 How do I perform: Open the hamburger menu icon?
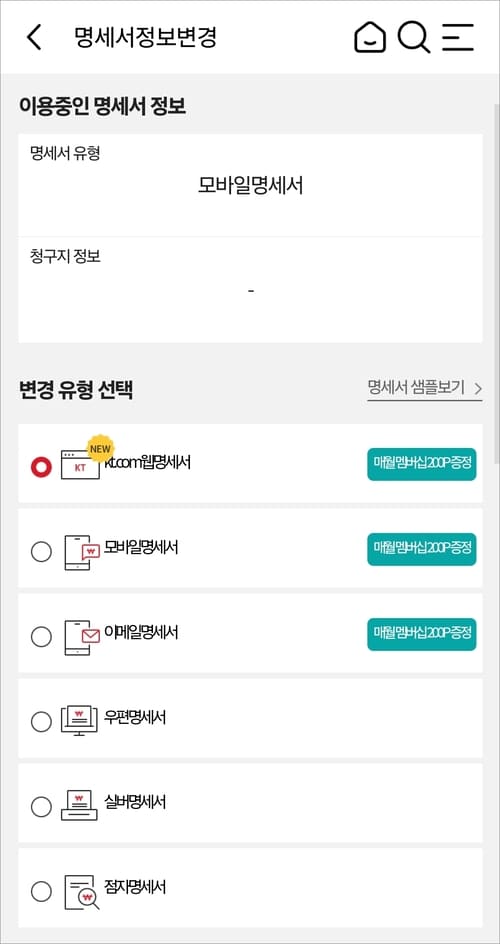click(x=458, y=37)
